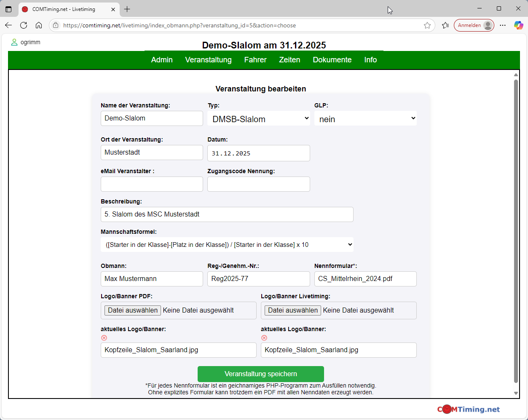The width and height of the screenshot is (528, 420).
Task: Open the Admin menu
Action: tap(162, 60)
